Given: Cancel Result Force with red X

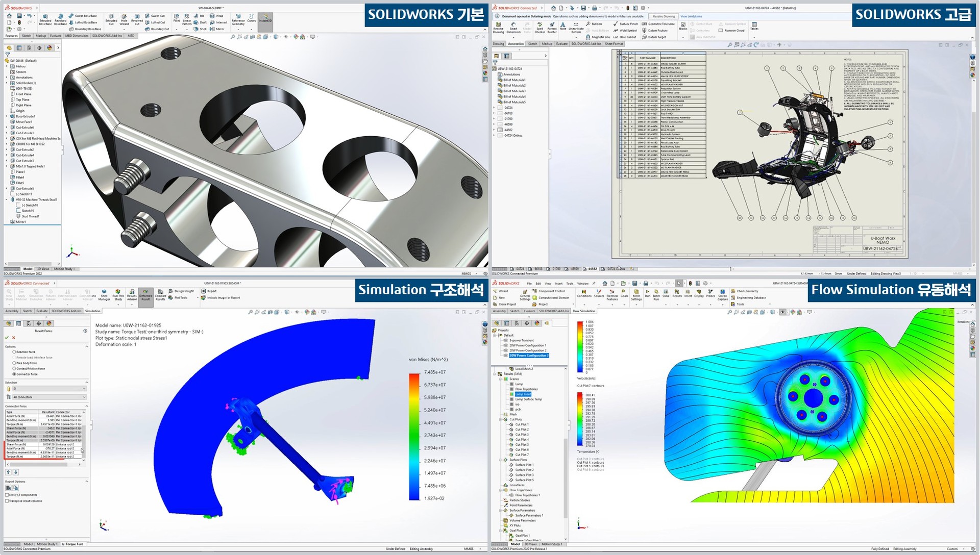Looking at the screenshot, I should click(14, 338).
